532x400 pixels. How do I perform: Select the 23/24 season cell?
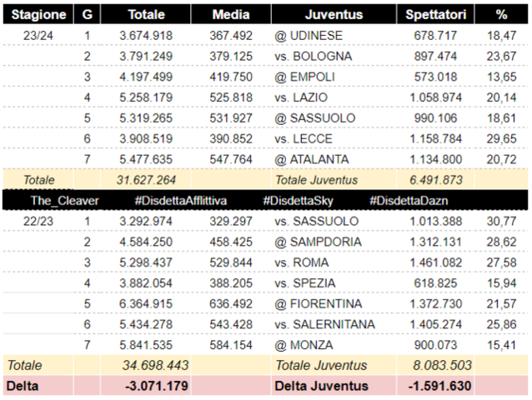38,35
